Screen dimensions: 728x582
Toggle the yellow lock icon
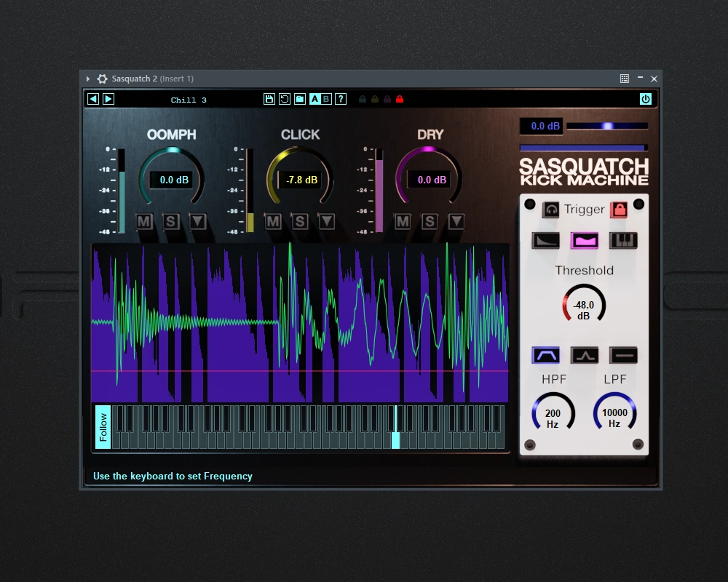375,99
